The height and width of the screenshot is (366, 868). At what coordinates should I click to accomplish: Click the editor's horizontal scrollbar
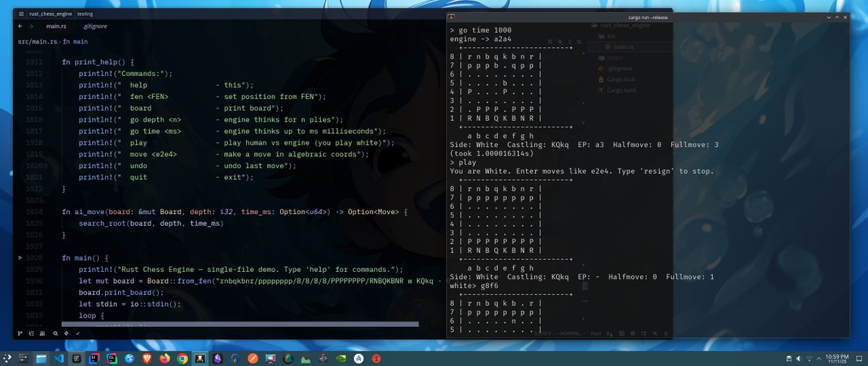[x=240, y=324]
